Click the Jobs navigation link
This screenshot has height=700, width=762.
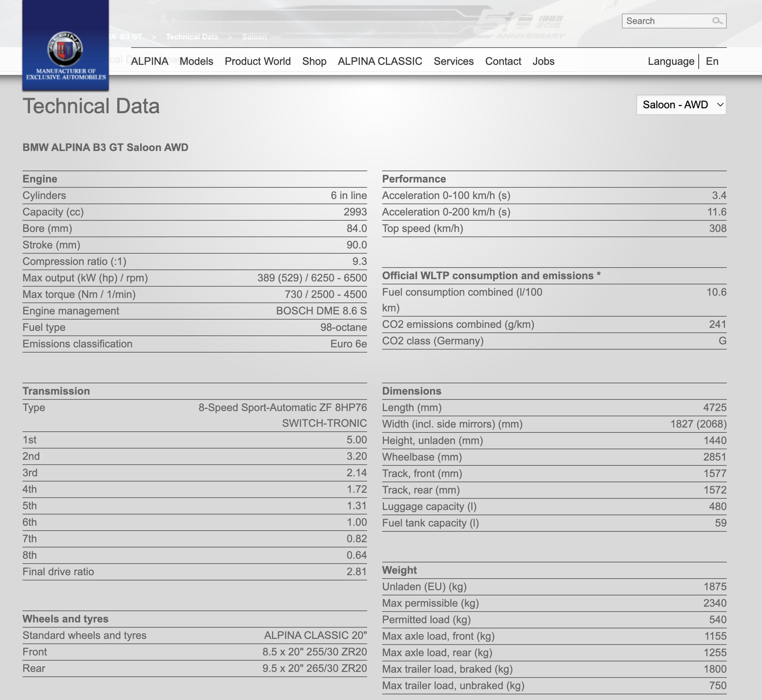pos(543,61)
